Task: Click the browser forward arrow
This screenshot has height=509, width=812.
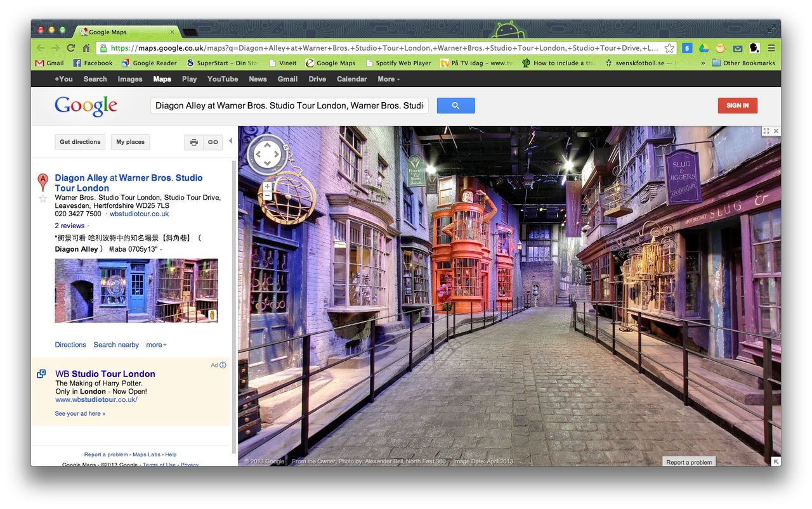Action: coord(56,48)
